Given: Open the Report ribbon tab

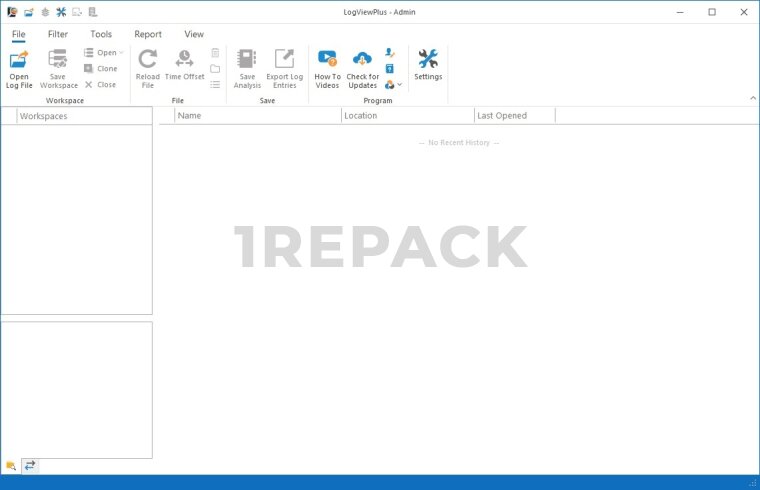Looking at the screenshot, I should (x=148, y=34).
